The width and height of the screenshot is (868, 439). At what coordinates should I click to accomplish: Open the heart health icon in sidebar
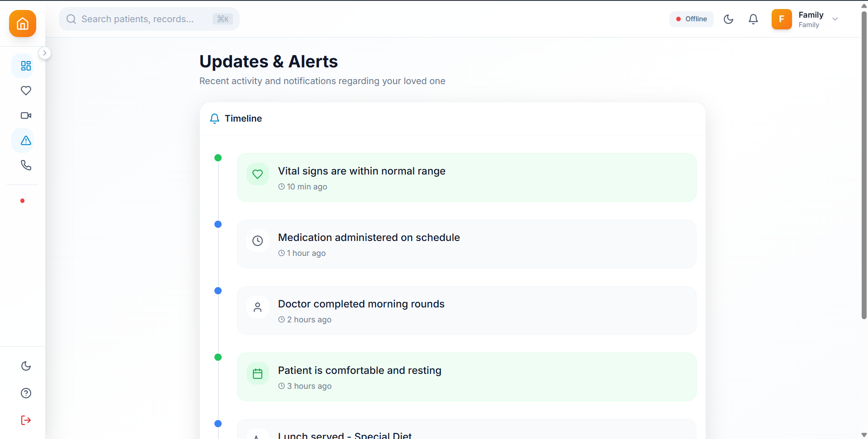pyautogui.click(x=26, y=90)
